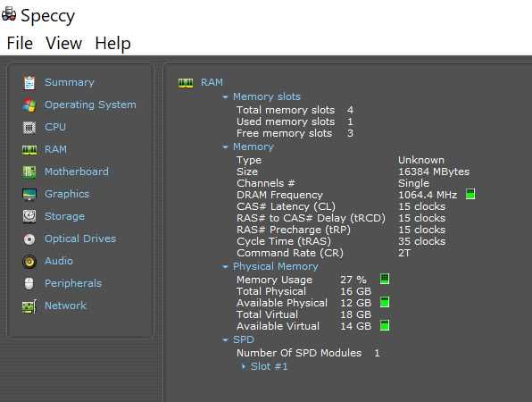
Task: Open the Peripherals section
Action: [73, 283]
